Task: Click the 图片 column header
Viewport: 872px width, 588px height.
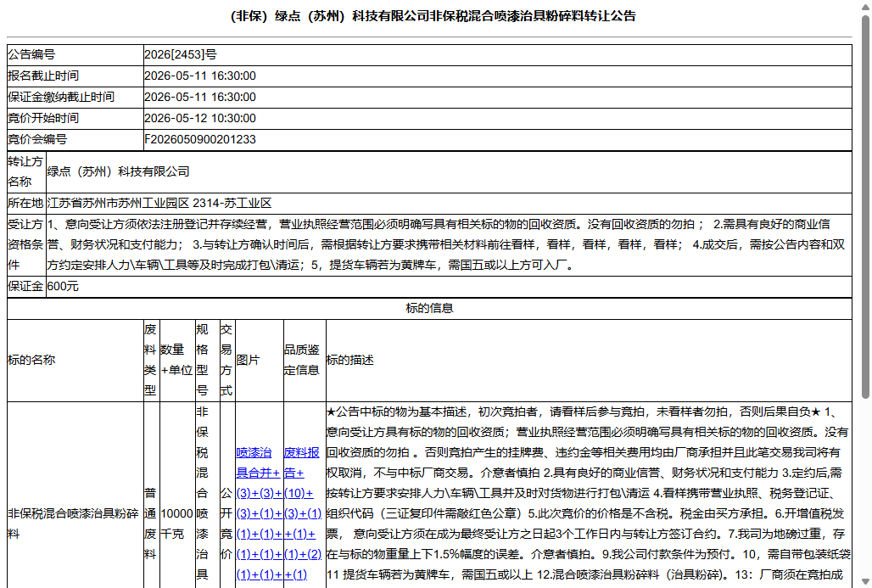Action: click(260, 361)
